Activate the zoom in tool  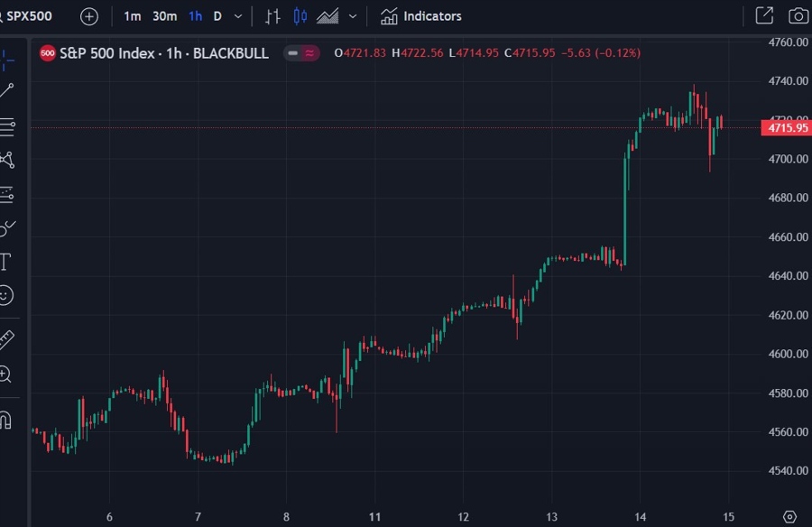tap(5, 374)
